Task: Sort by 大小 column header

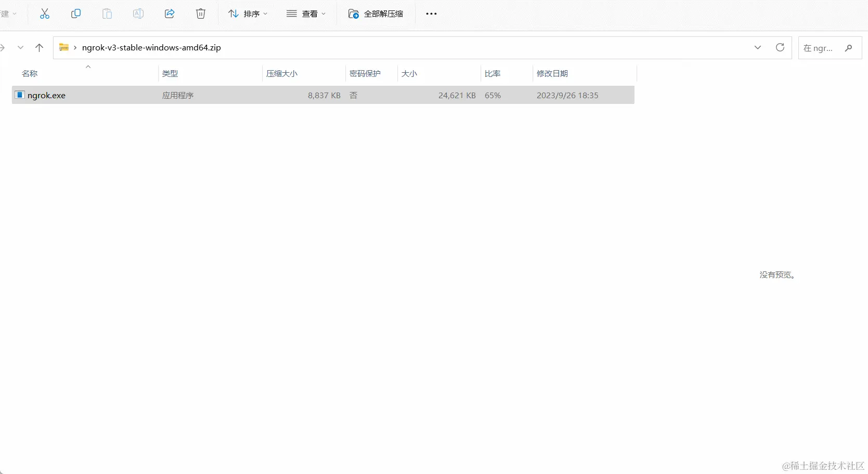Action: pyautogui.click(x=409, y=74)
